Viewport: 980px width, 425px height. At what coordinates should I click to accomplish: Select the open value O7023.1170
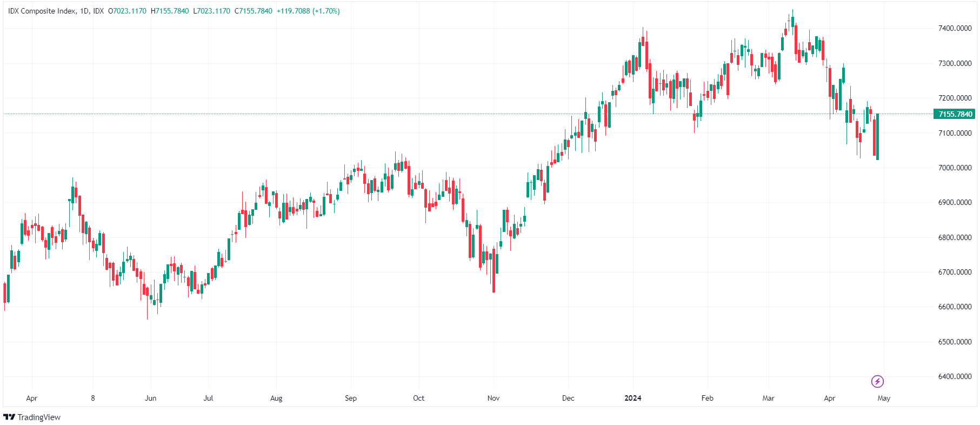(127, 11)
